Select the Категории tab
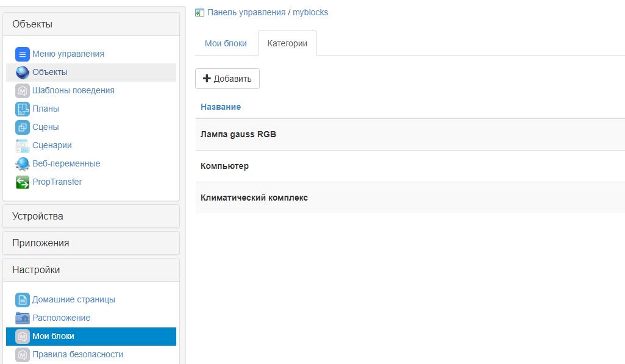This screenshot has width=625, height=364. (x=287, y=44)
